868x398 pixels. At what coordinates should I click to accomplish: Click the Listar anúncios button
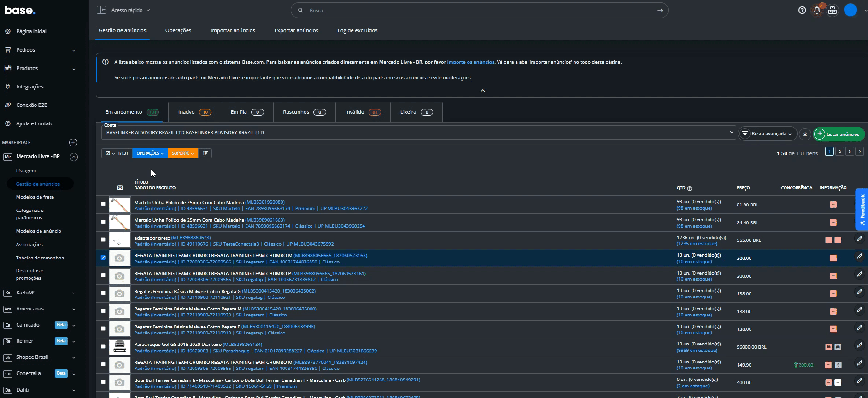(839, 134)
